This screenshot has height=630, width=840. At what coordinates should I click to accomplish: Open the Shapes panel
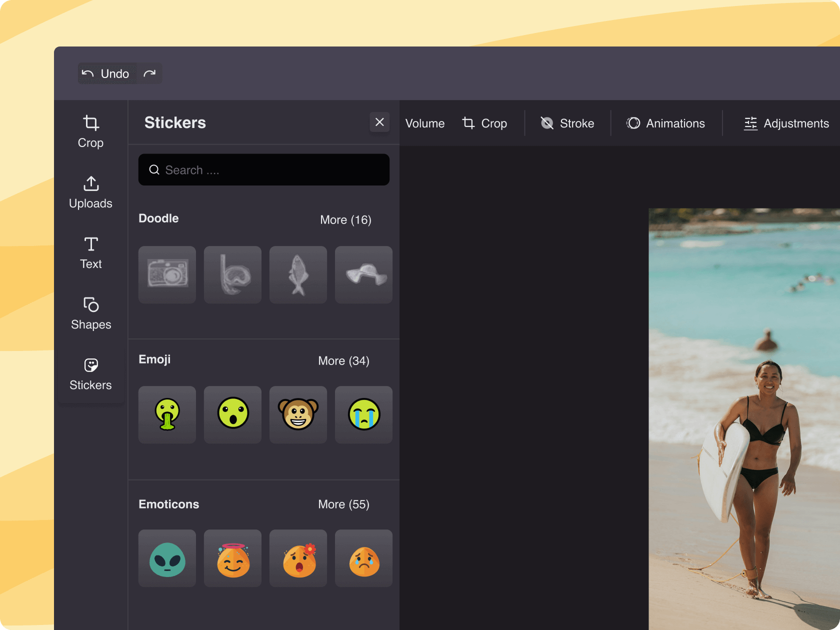pyautogui.click(x=90, y=313)
